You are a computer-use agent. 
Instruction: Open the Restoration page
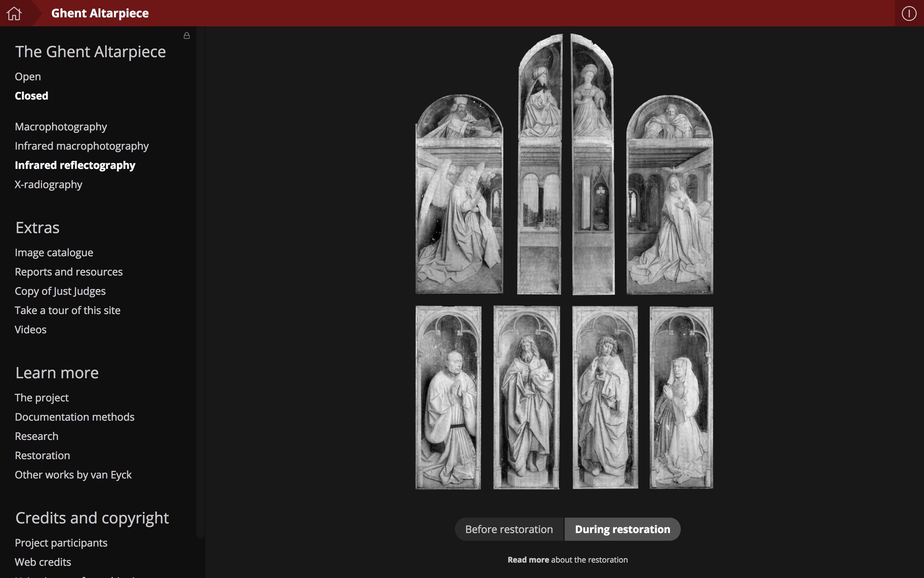click(x=42, y=455)
